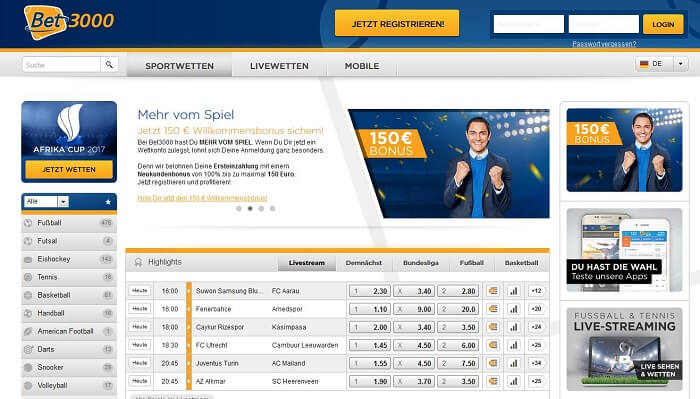Click livestream icon for Suwon Samsung match
Viewport: 700px width, 399px height.
[x=493, y=291]
